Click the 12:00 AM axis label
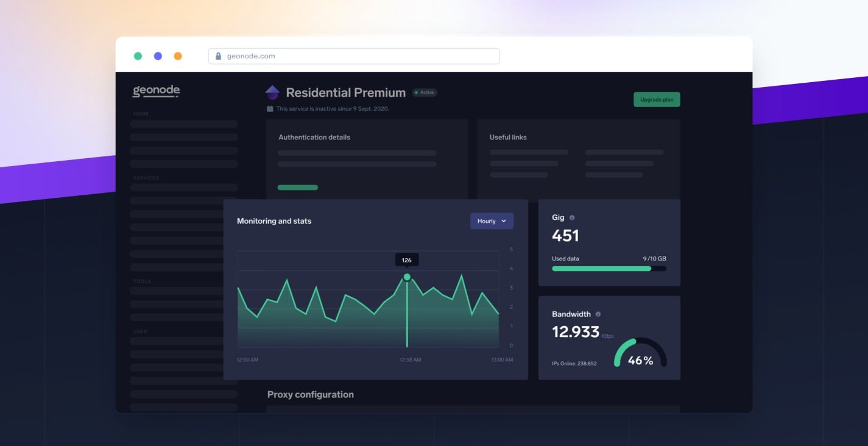This screenshot has width=868, height=446. (247, 360)
